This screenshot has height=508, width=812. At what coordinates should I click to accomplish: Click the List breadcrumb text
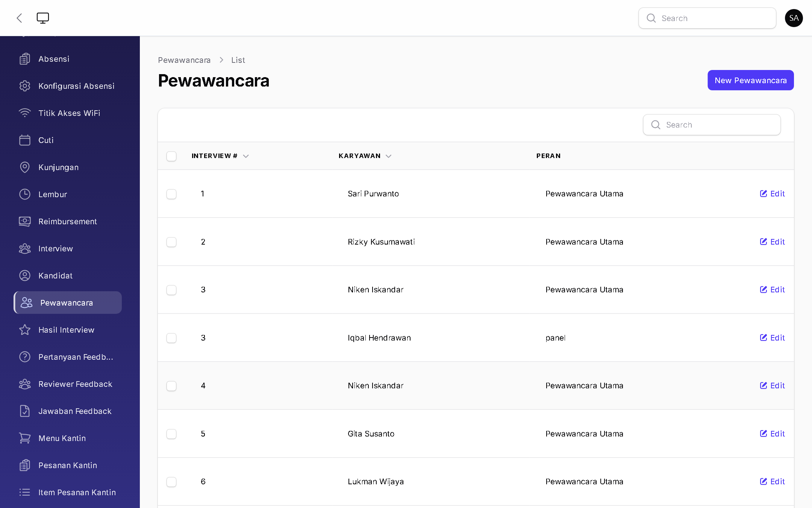tap(238, 60)
